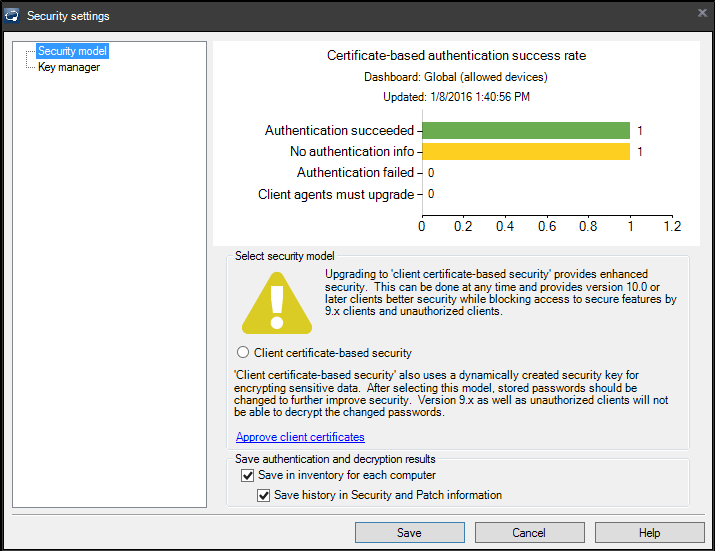The image size is (715, 551).
Task: Uncheck Save history in Security and Patch information
Action: pos(264,495)
